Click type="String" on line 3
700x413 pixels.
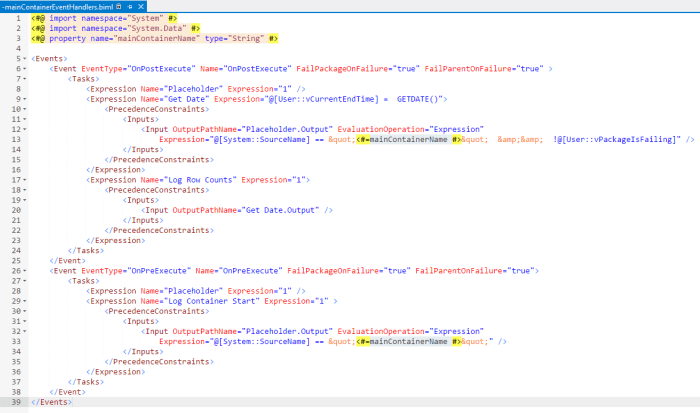pyautogui.click(x=234, y=38)
